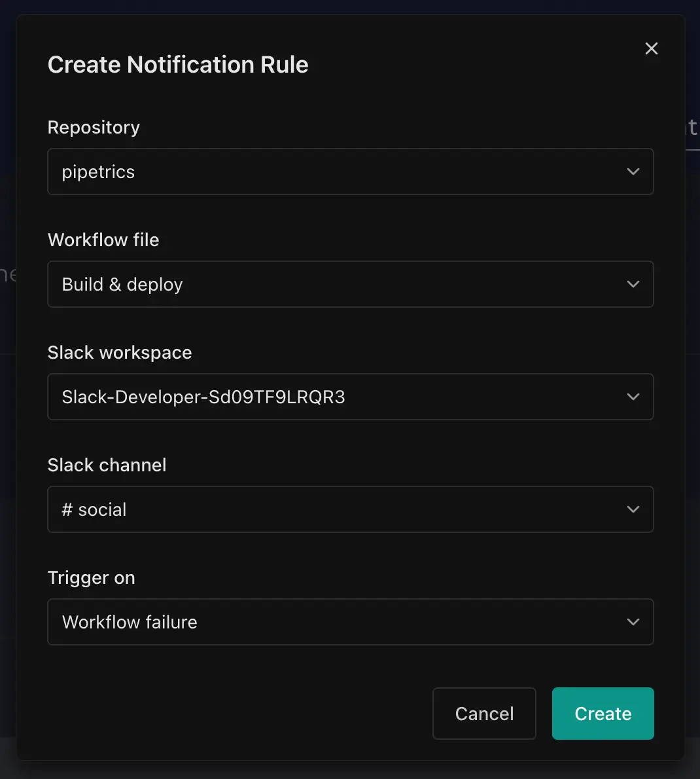Image resolution: width=700 pixels, height=779 pixels.
Task: Click the chevron on the Slack workspace selector
Action: pyautogui.click(x=633, y=397)
